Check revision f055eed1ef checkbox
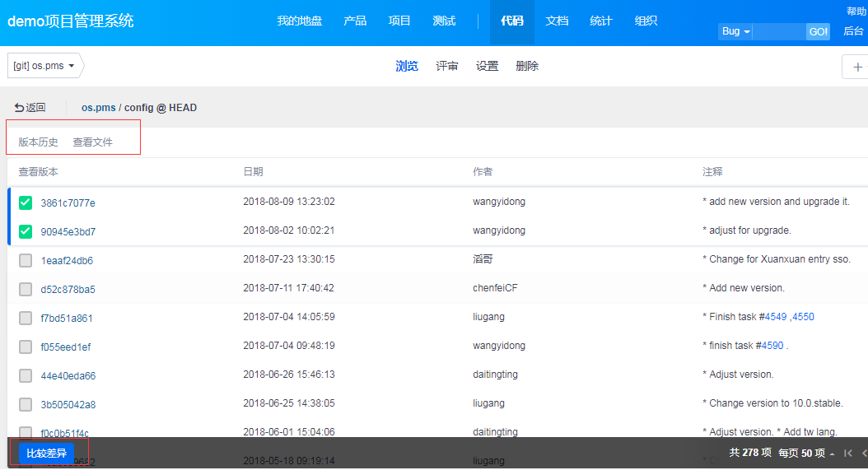Image resolution: width=868 pixels, height=470 pixels. [x=26, y=347]
